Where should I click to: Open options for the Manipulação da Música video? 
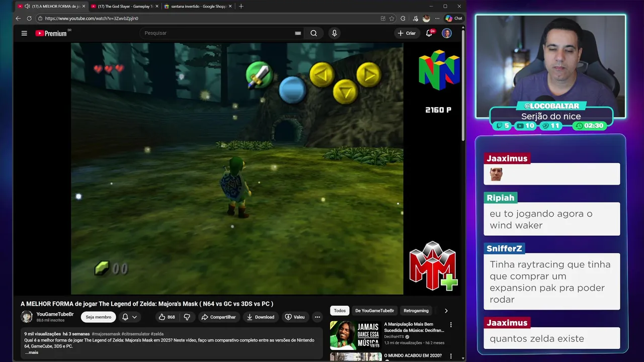coord(451,325)
